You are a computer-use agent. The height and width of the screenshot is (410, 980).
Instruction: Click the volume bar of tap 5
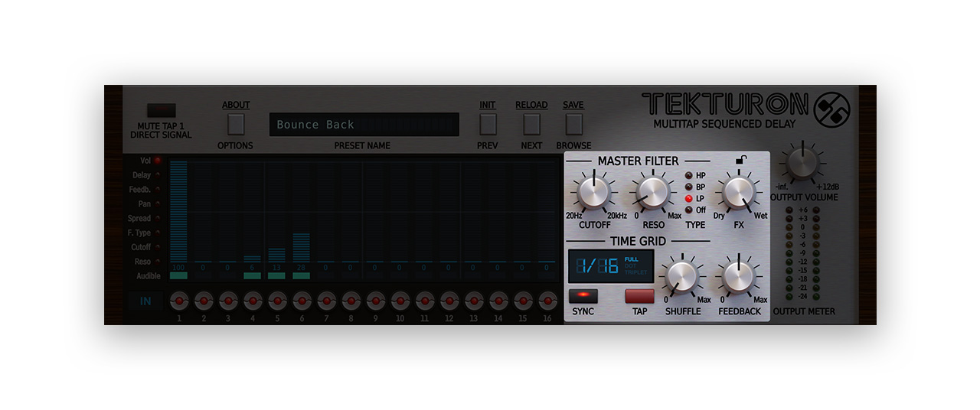click(276, 255)
